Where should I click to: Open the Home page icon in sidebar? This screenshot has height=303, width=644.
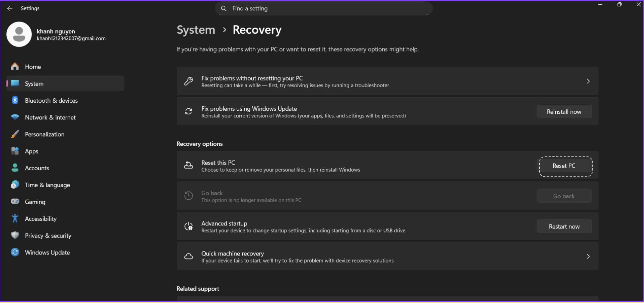(x=15, y=67)
